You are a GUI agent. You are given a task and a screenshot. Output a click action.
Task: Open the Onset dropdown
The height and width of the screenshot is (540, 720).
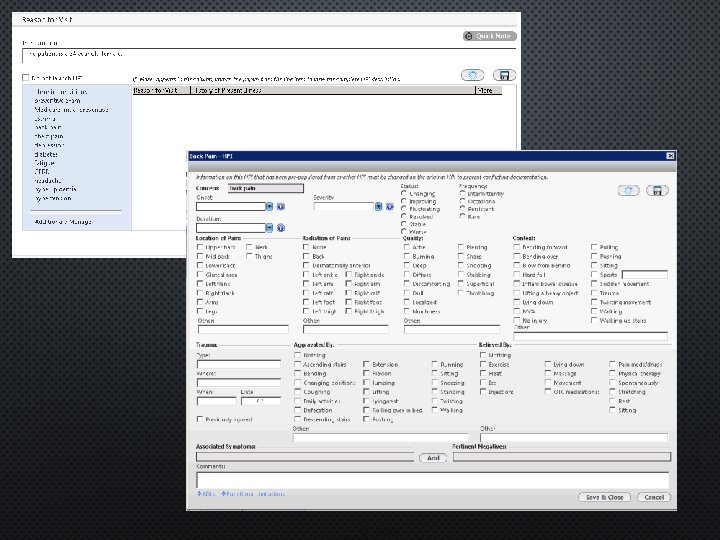(269, 207)
